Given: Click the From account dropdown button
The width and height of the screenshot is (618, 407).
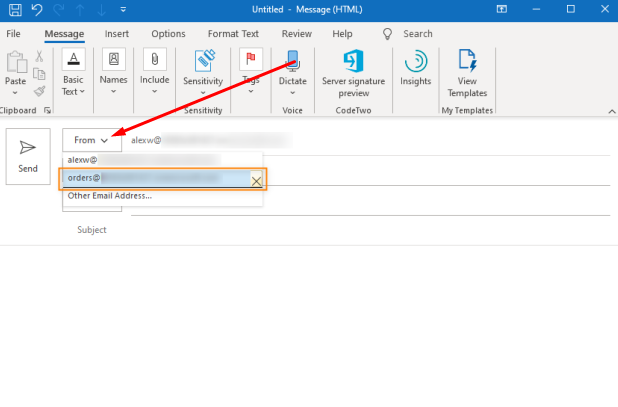Looking at the screenshot, I should pos(92,140).
